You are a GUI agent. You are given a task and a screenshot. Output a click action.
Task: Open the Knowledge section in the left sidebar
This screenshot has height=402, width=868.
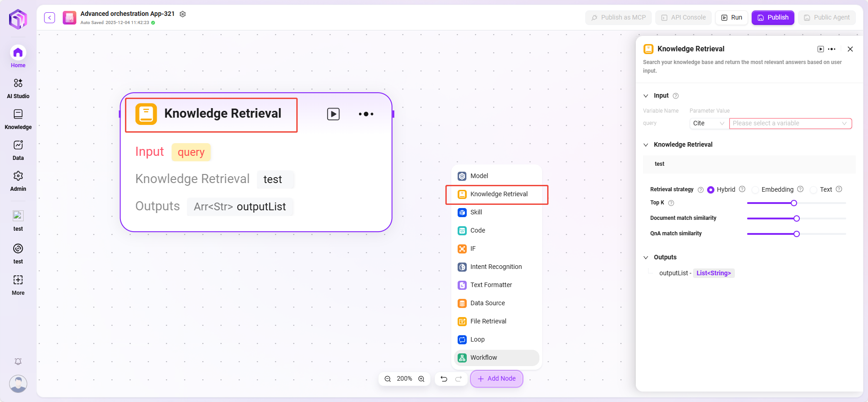pos(18,119)
